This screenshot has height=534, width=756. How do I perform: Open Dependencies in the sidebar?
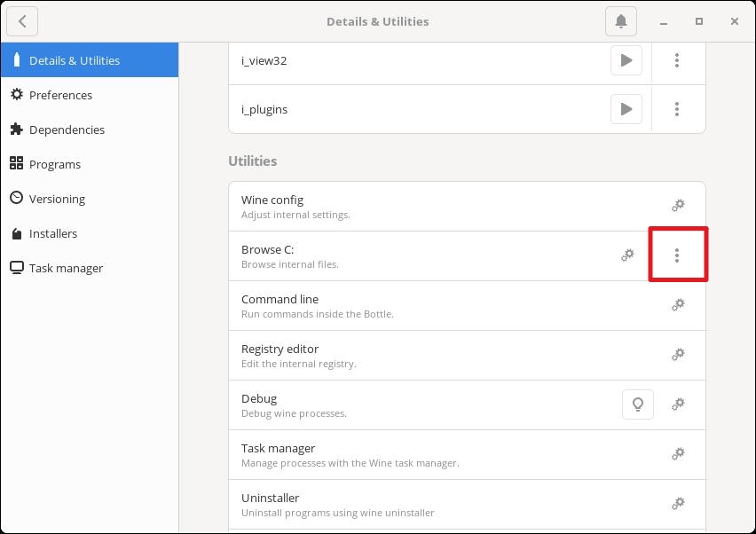(x=90, y=130)
